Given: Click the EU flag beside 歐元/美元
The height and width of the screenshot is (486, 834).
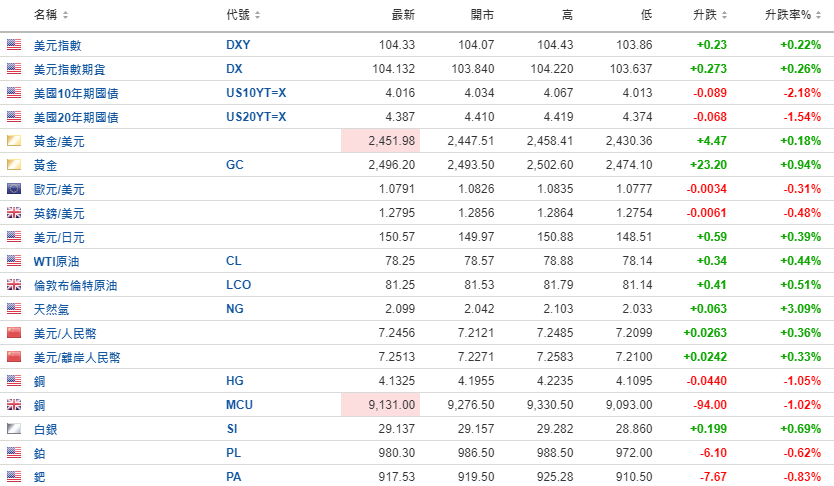Looking at the screenshot, I should click(x=13, y=189).
